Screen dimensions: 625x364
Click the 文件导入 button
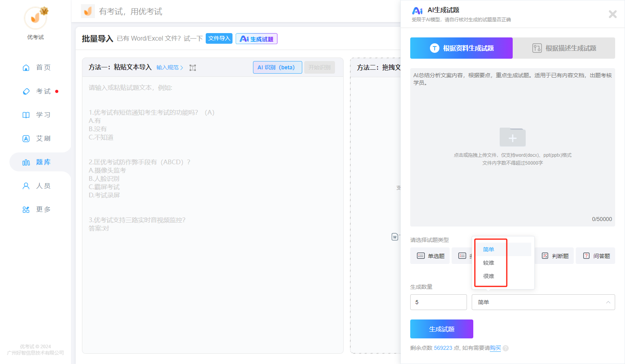pyautogui.click(x=219, y=39)
